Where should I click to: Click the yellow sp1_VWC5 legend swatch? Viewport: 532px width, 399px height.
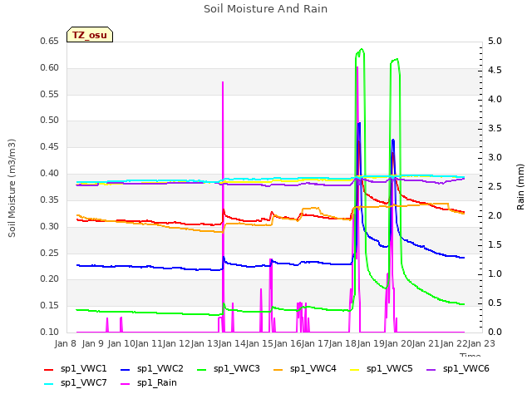(x=355, y=369)
